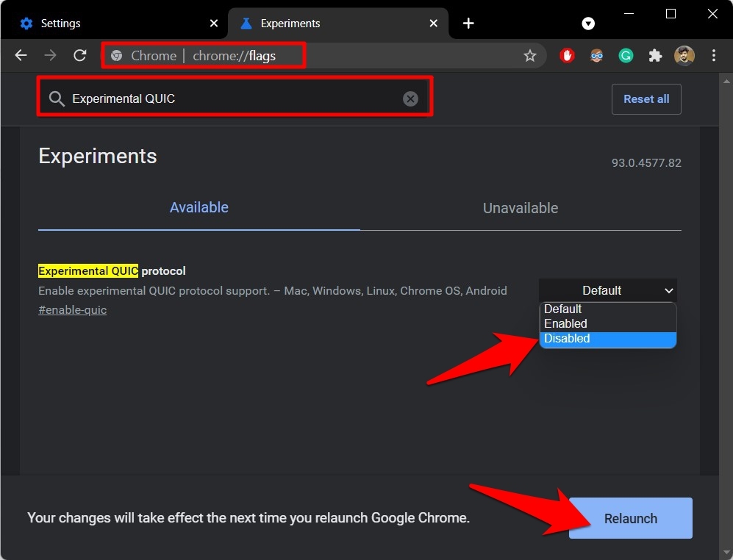
Task: Expand the Experimental QUIC protocol dropdown
Action: [x=607, y=290]
